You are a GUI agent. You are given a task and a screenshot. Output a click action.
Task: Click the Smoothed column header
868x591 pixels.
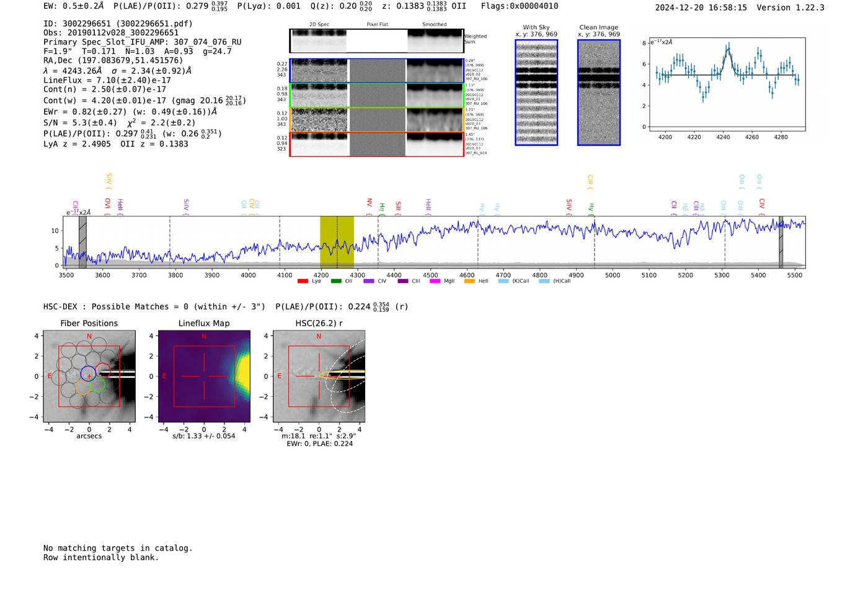point(435,25)
